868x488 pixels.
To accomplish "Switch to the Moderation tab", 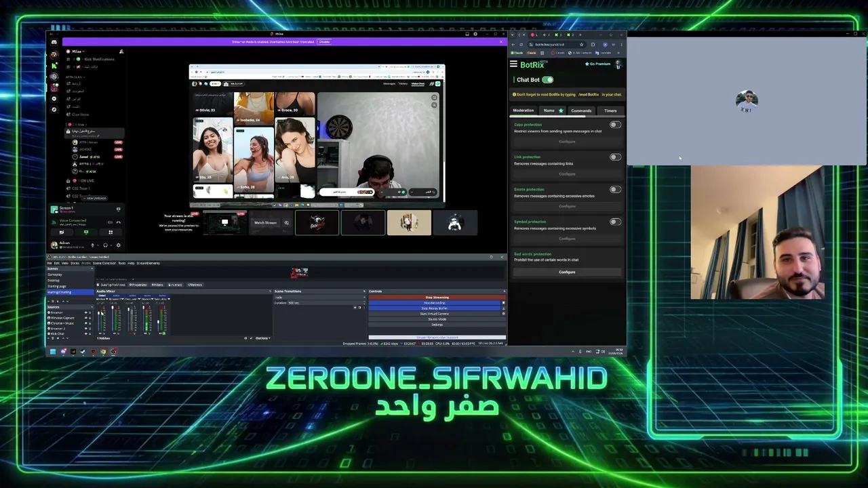I will [x=524, y=110].
